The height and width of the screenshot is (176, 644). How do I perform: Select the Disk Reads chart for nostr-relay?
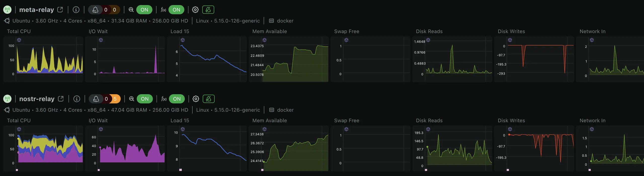[x=452, y=148]
